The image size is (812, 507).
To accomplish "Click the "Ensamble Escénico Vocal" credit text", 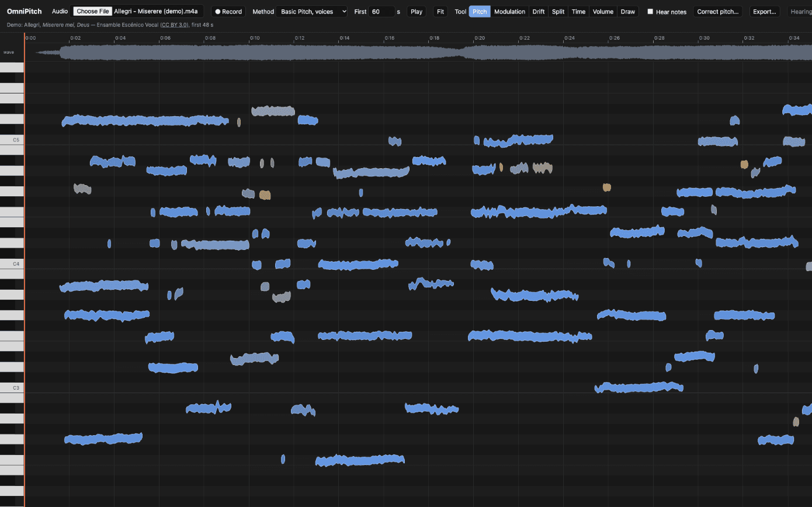I will (x=127, y=25).
